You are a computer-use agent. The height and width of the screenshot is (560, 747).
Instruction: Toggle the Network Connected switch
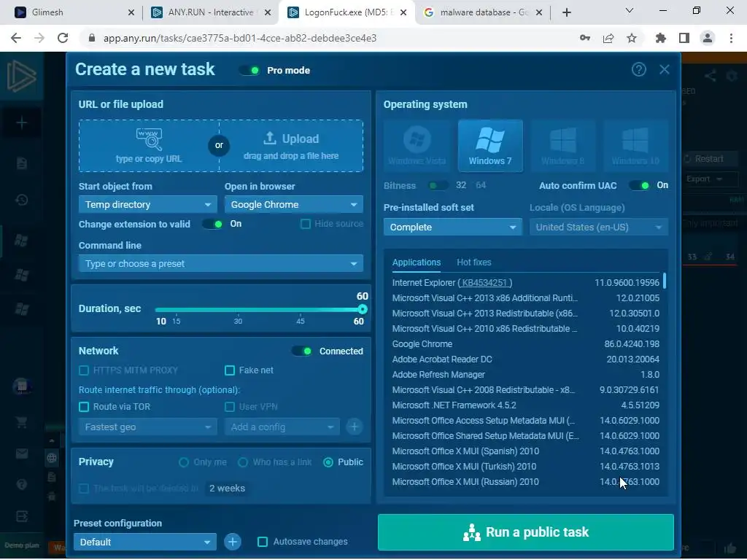pyautogui.click(x=301, y=351)
